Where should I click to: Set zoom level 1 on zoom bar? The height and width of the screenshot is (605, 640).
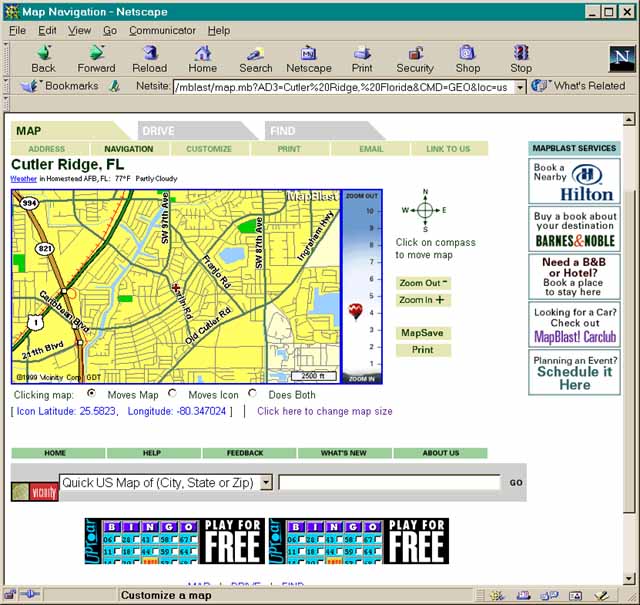(x=371, y=363)
